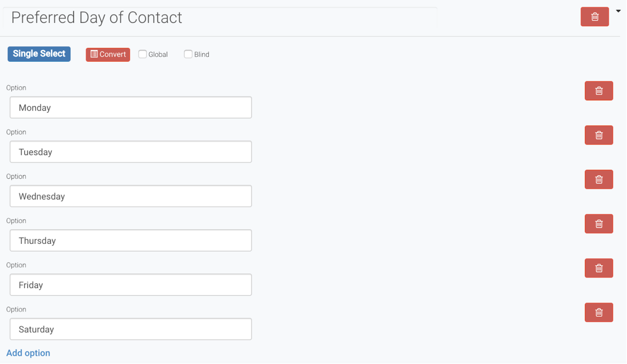
Task: Focus the Saturday option input
Action: (130, 329)
